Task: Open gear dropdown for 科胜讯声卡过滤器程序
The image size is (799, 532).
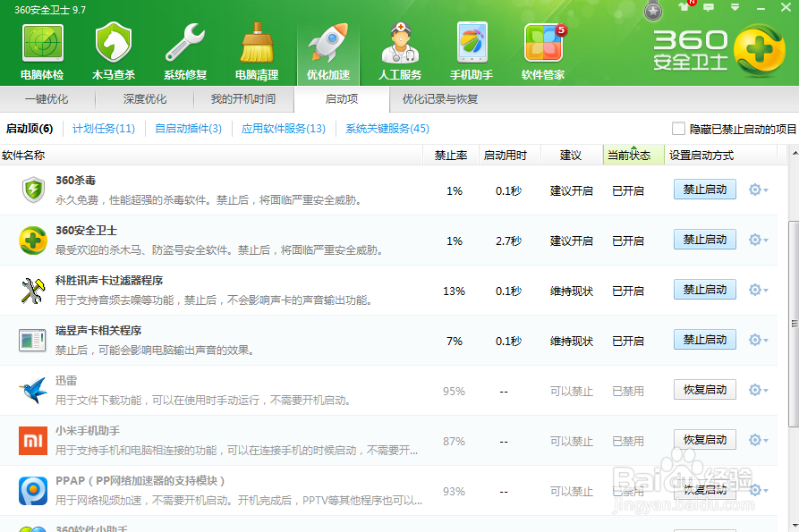Action: [758, 291]
